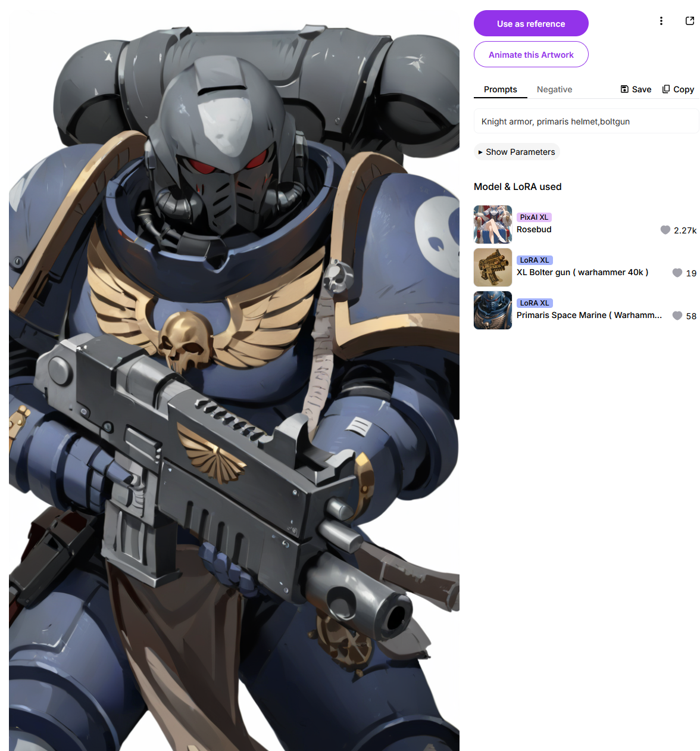Viewport: 700px width, 751px height.
Task: Click the space marine artwork image
Action: click(234, 381)
